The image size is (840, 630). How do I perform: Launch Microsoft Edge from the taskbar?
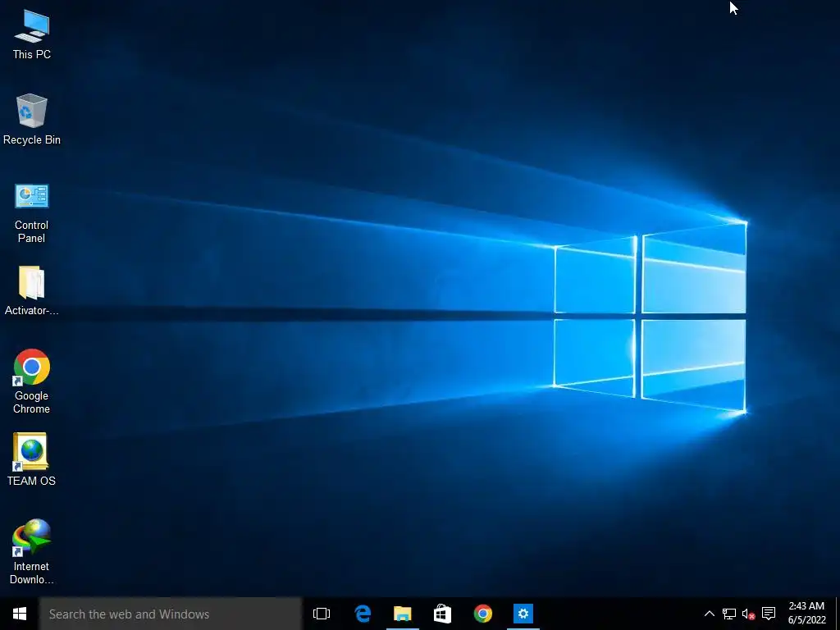(363, 614)
